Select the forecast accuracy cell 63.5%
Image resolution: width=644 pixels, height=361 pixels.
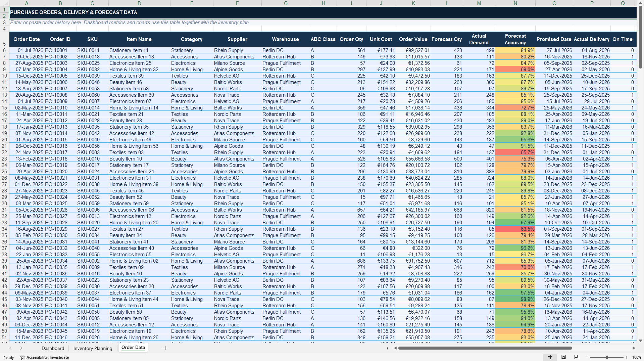point(515,229)
